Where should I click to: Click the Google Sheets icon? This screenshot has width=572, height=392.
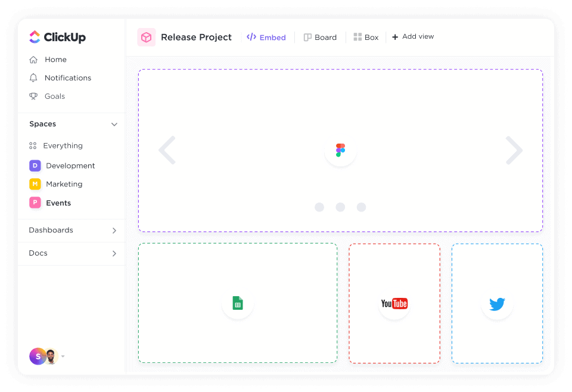point(238,303)
